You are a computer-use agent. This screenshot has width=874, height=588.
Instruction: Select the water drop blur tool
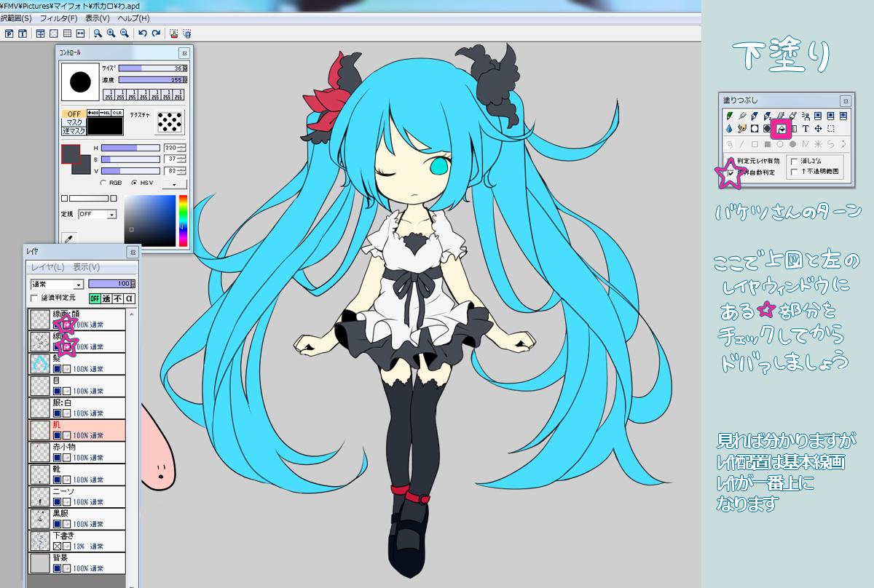(730, 129)
